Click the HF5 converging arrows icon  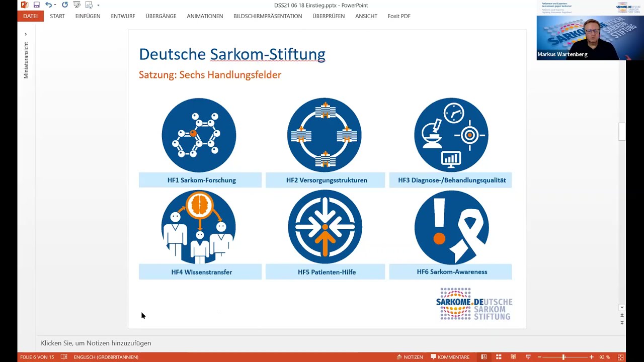point(325,227)
